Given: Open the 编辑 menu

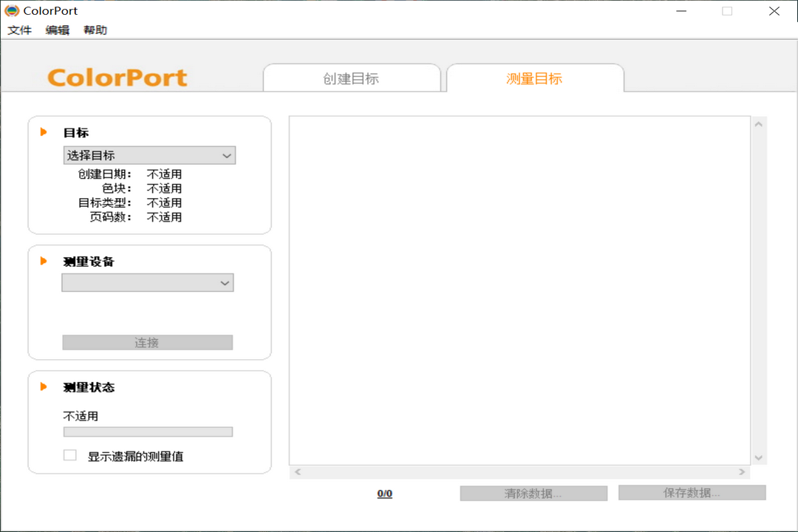Looking at the screenshot, I should (x=57, y=30).
